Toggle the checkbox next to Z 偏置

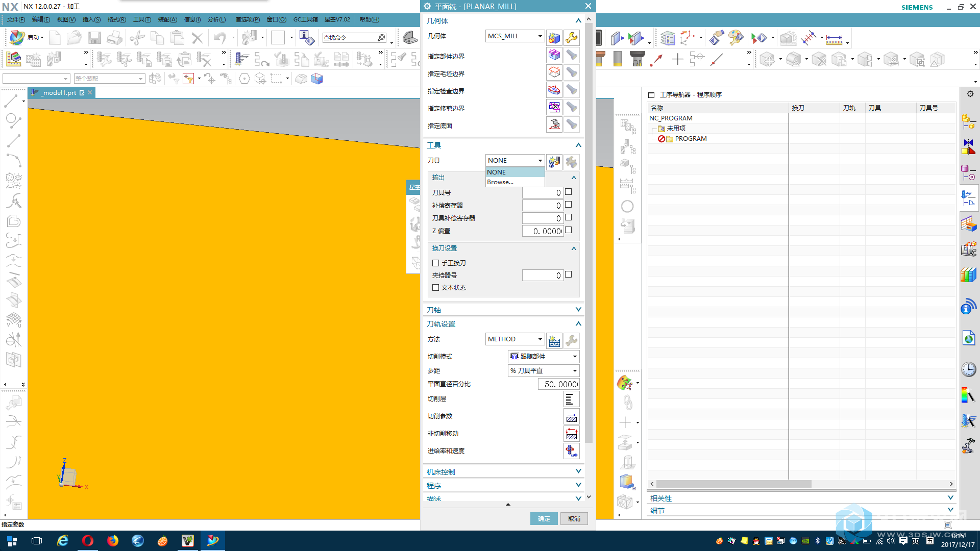click(569, 230)
